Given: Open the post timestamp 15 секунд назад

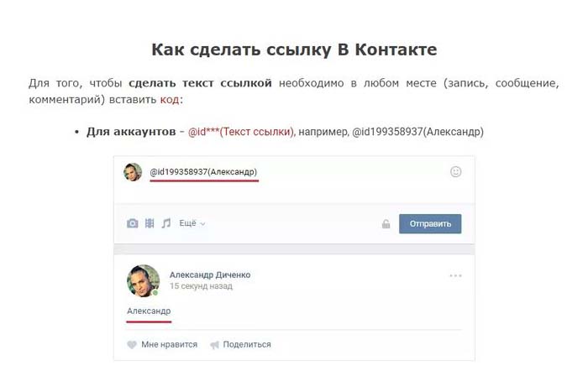Looking at the screenshot, I should (x=201, y=286).
